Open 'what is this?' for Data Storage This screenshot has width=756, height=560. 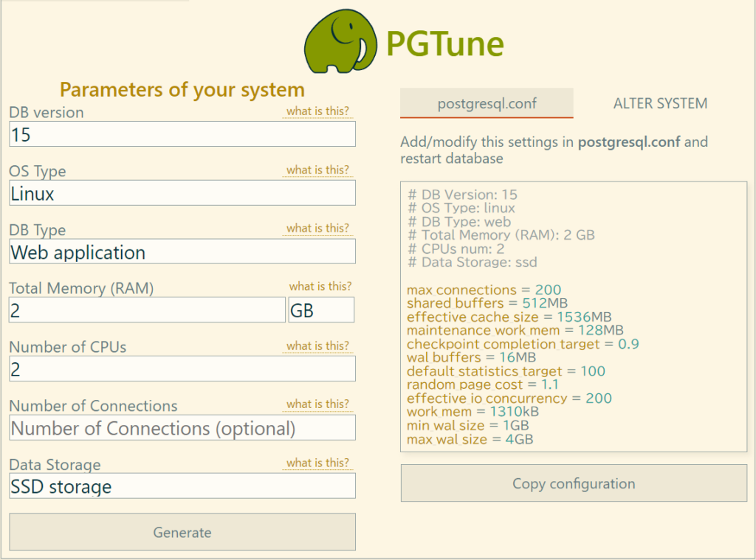click(x=317, y=463)
